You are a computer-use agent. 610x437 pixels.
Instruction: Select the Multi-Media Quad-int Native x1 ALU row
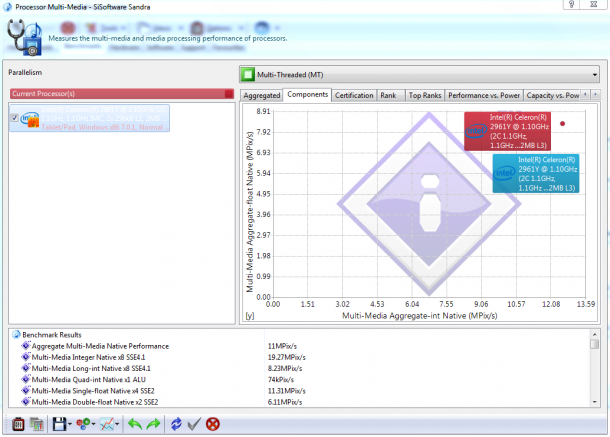[89, 379]
